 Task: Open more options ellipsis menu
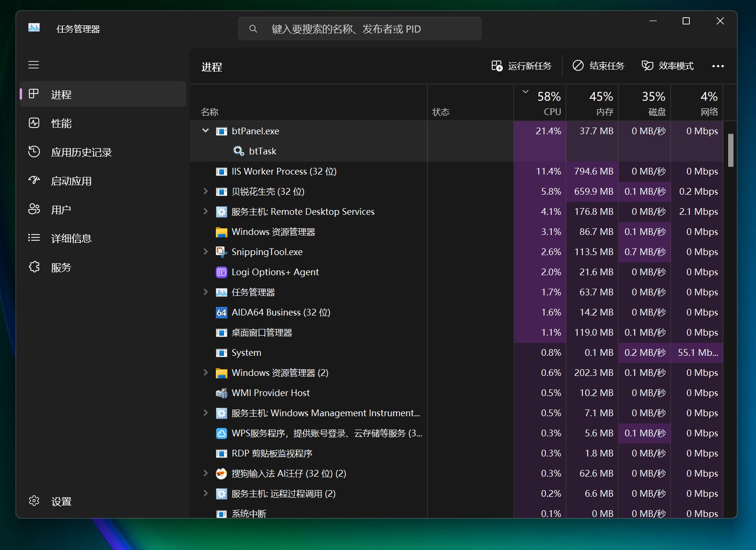(x=718, y=66)
